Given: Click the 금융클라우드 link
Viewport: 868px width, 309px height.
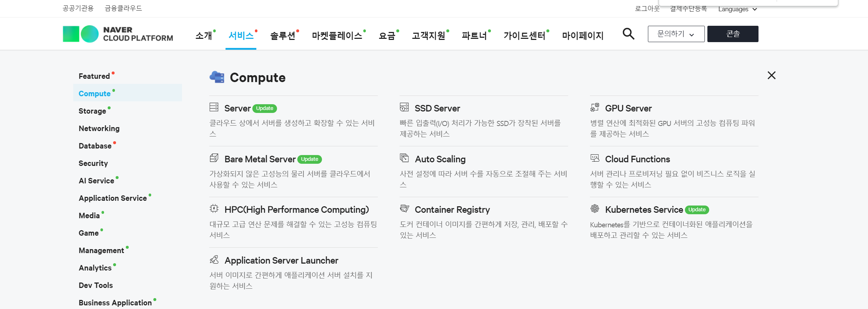Looking at the screenshot, I should pos(123,8).
